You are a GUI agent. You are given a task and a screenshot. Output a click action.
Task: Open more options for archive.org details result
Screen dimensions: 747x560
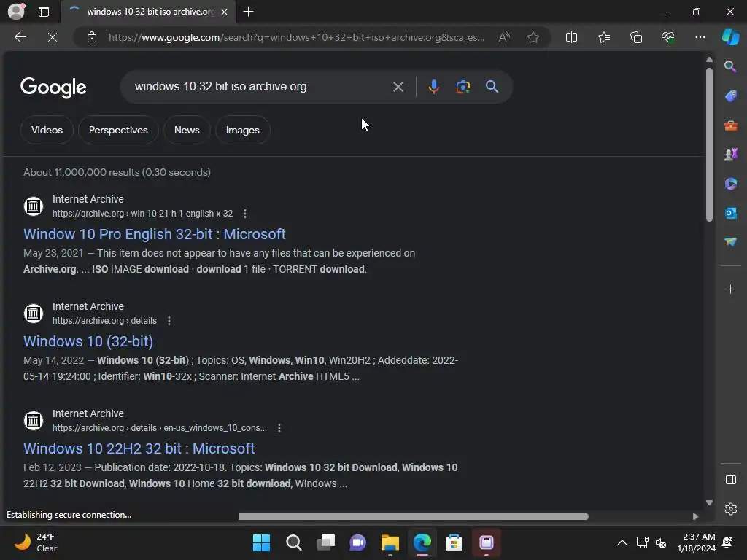pos(169,321)
